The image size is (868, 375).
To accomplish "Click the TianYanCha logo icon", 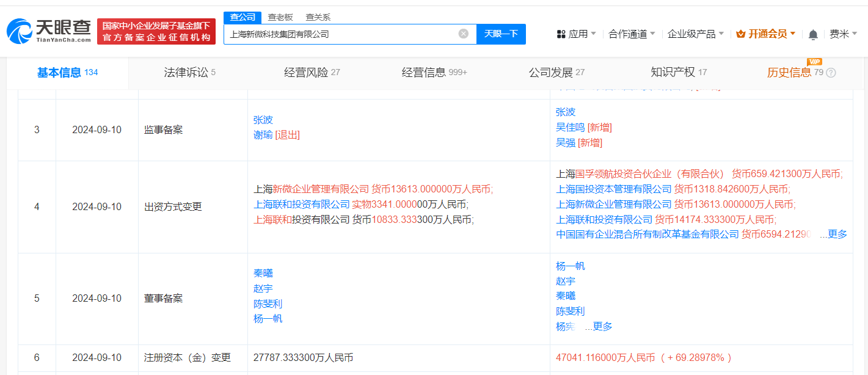I will point(19,31).
